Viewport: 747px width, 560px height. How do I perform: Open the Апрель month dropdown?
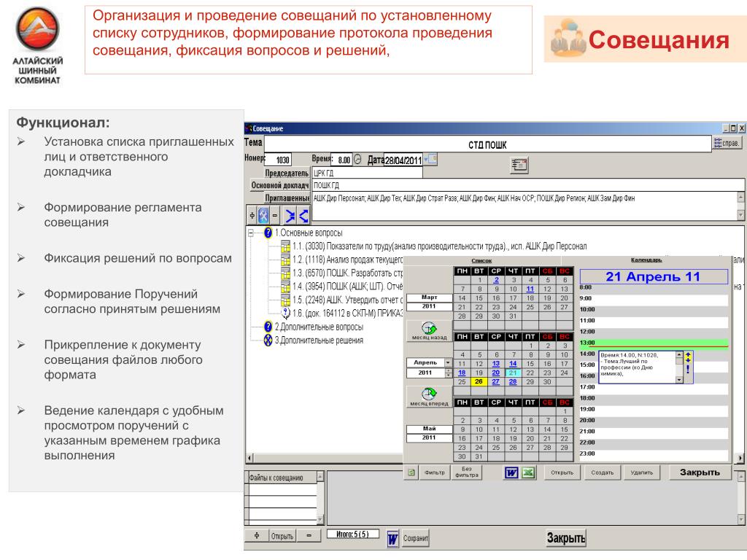point(448,363)
